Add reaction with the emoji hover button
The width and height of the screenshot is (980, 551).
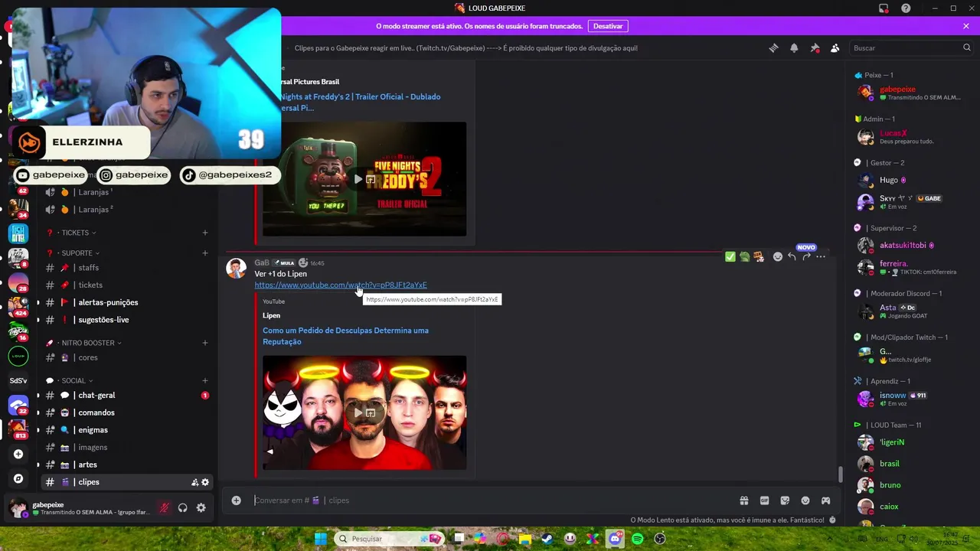778,257
